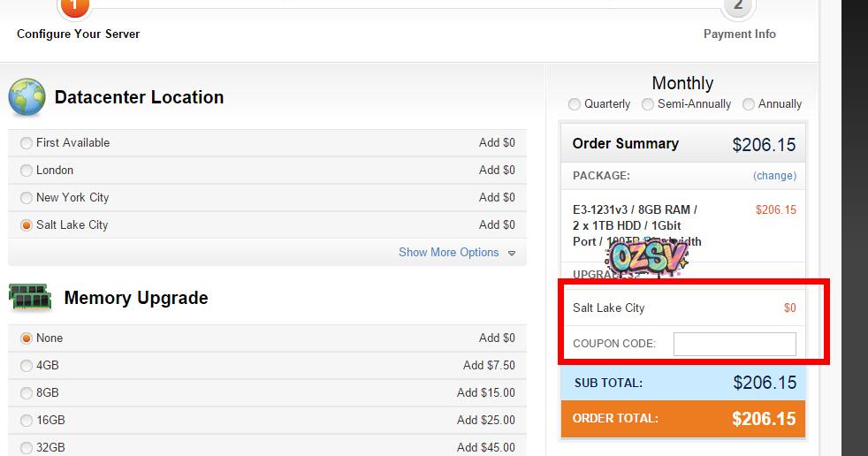Select Annually billing cycle
Viewport: 868px width, 456px height.
tap(749, 104)
